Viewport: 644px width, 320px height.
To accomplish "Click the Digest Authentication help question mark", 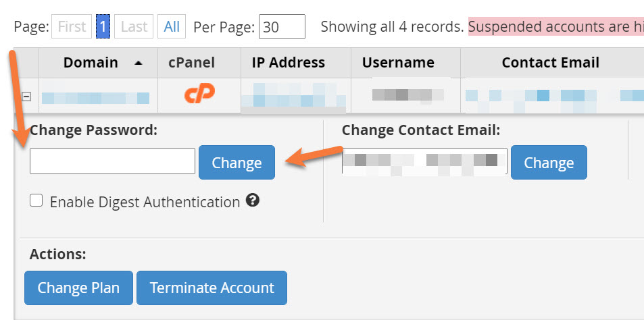I will [253, 201].
